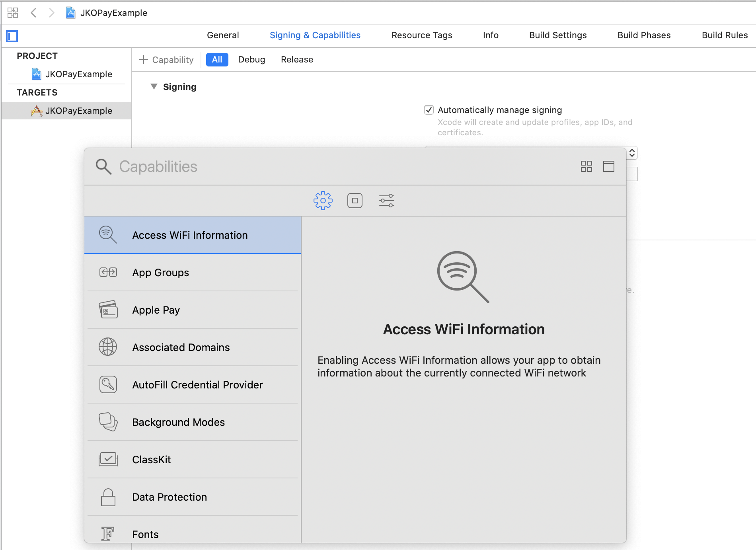Go forward with the right chevron

(x=51, y=13)
